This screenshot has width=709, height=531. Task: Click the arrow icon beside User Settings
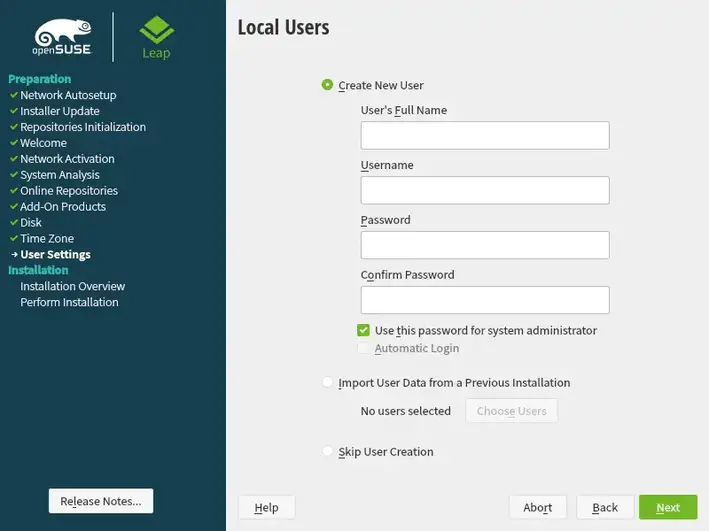click(14, 255)
